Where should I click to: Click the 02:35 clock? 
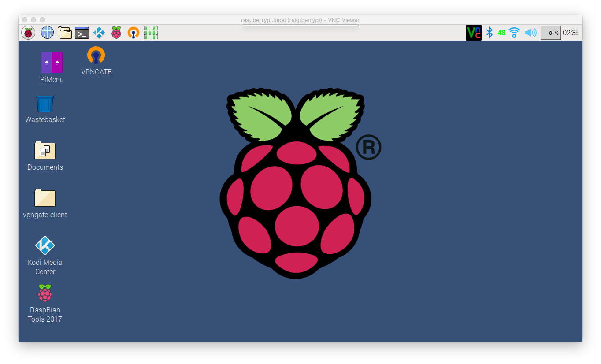click(571, 33)
